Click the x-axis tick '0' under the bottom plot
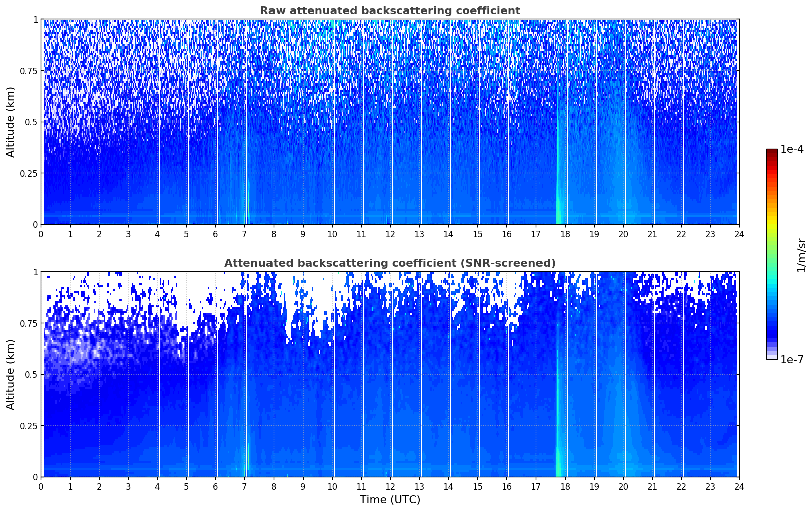The width and height of the screenshot is (812, 511). tap(41, 486)
